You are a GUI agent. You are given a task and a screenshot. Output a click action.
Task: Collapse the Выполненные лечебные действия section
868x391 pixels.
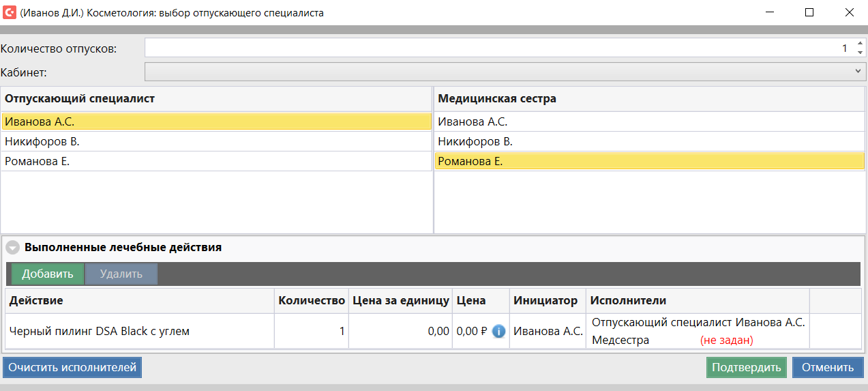pyautogui.click(x=12, y=248)
